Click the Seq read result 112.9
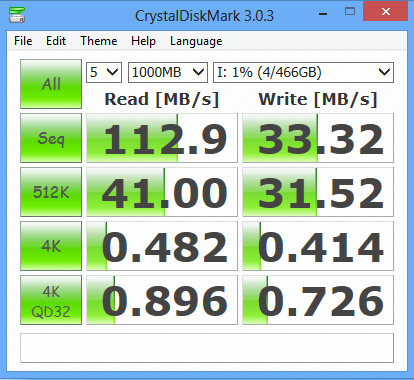 (162, 138)
